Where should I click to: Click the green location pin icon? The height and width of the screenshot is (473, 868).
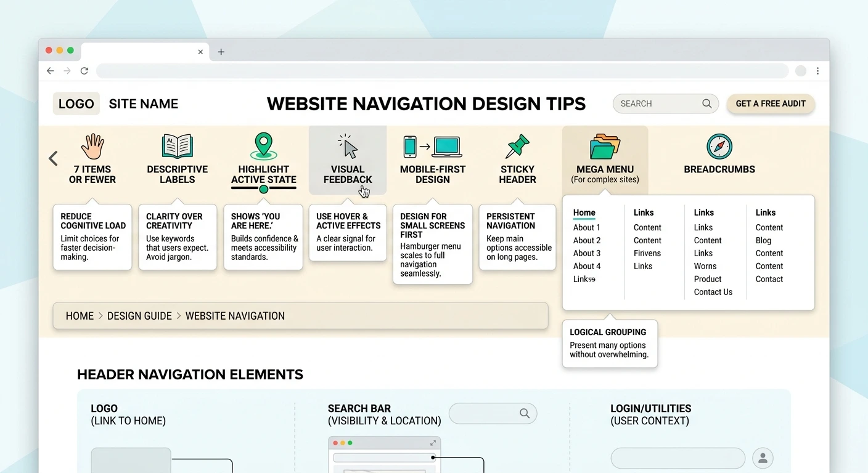pyautogui.click(x=264, y=147)
